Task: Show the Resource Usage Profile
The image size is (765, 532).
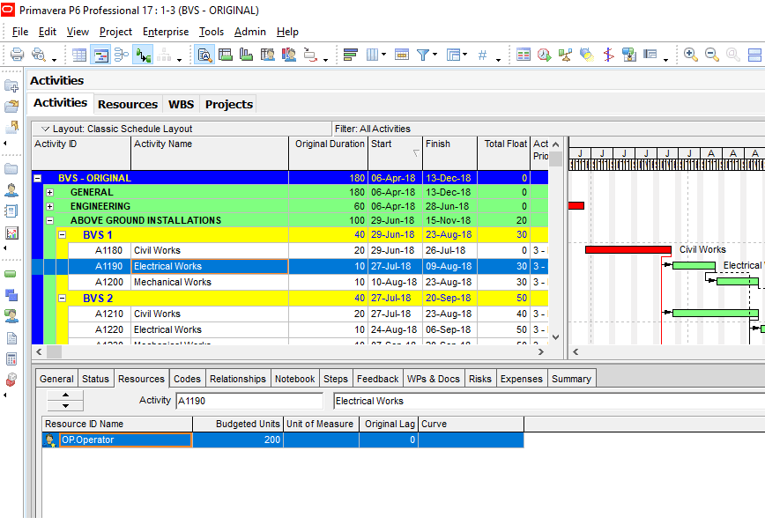Action: [x=289, y=55]
